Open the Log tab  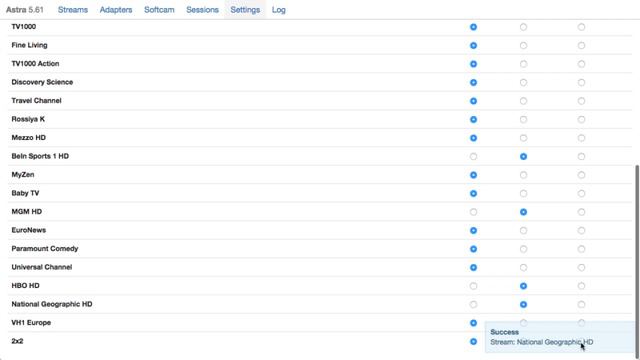pyautogui.click(x=279, y=10)
